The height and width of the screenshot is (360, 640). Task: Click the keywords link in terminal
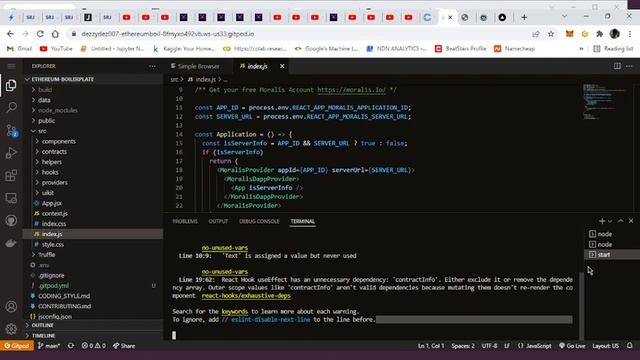tap(235, 311)
